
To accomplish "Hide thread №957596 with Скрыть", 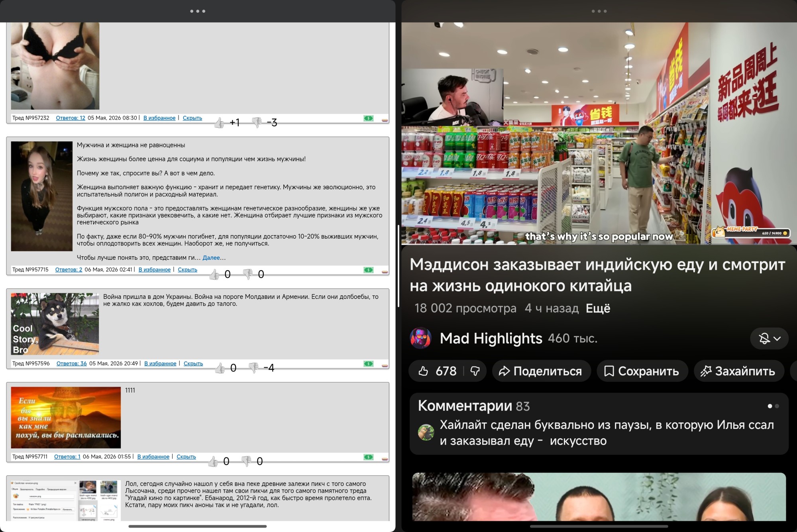I will 193,363.
